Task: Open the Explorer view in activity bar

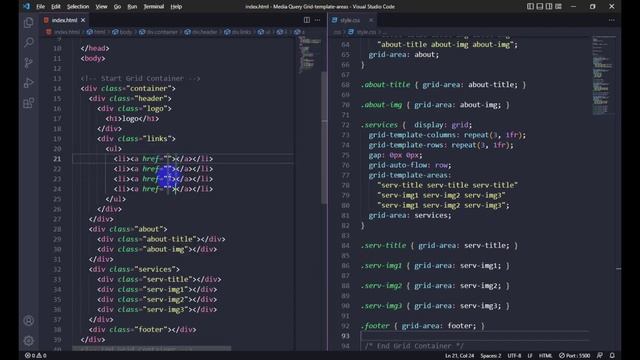Action: (x=29, y=22)
